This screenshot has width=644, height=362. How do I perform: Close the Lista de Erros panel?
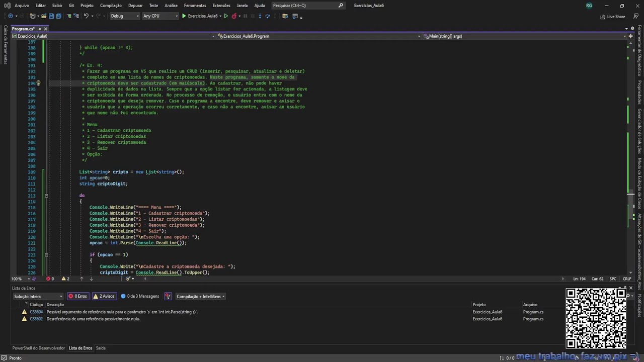pos(630,288)
